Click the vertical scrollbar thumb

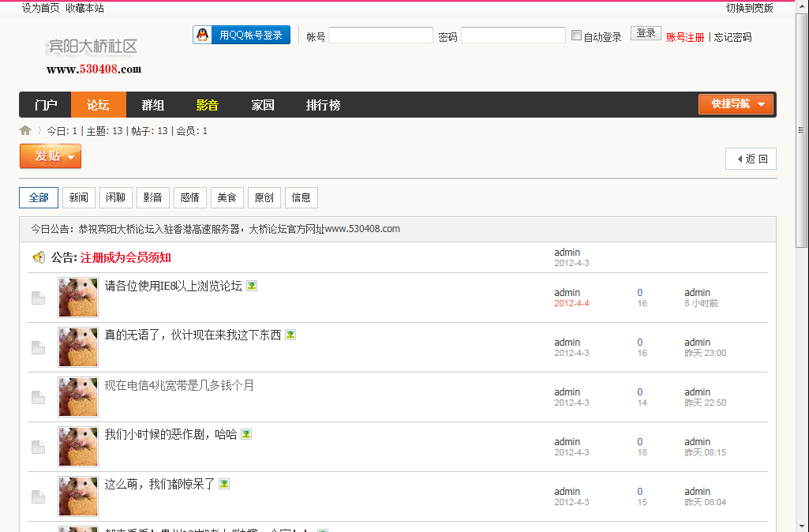pos(801,129)
